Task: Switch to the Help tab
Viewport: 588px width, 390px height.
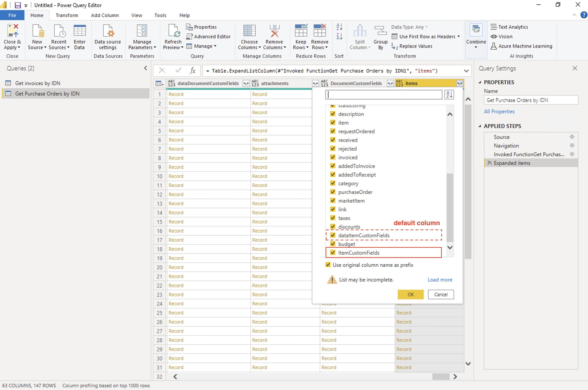Action: point(184,15)
